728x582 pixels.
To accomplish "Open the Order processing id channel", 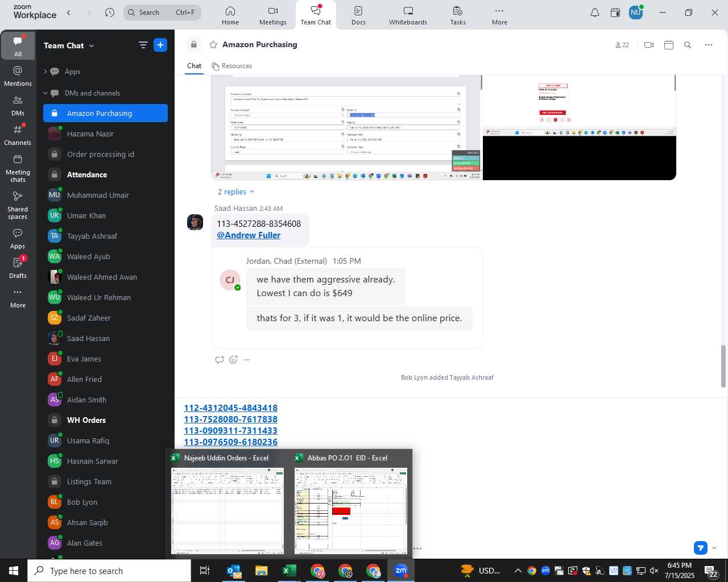I will pyautogui.click(x=105, y=154).
